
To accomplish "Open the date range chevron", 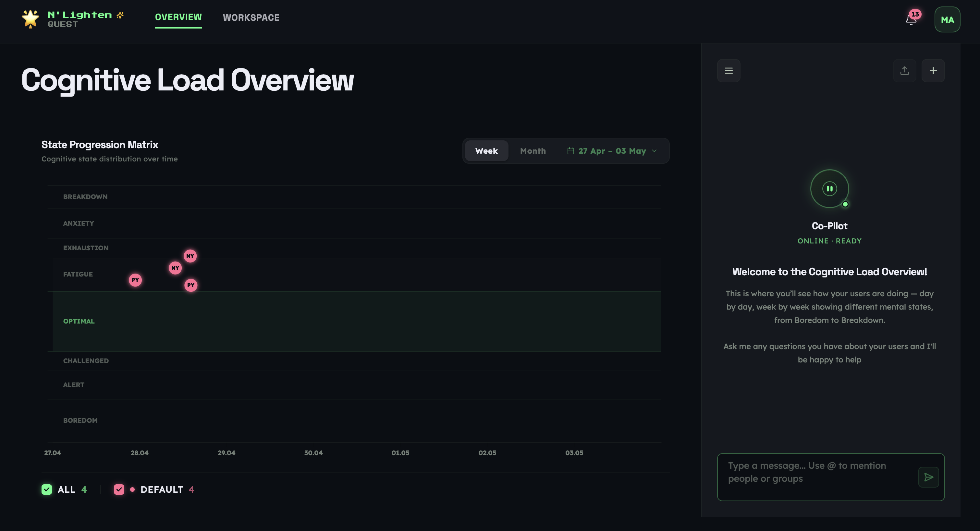I will (x=654, y=151).
